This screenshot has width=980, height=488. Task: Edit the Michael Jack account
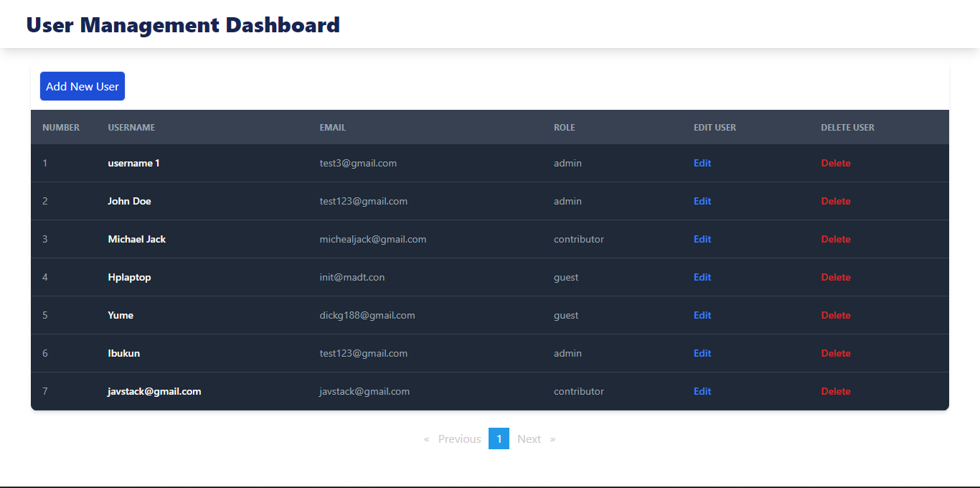[702, 239]
